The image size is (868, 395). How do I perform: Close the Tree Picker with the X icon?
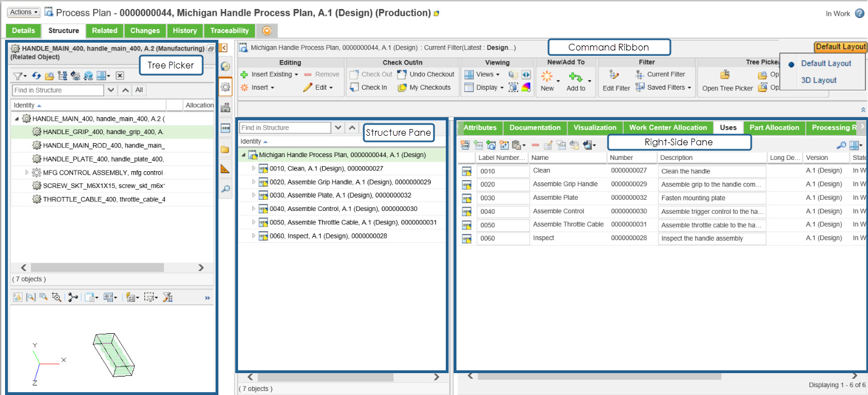click(120, 76)
